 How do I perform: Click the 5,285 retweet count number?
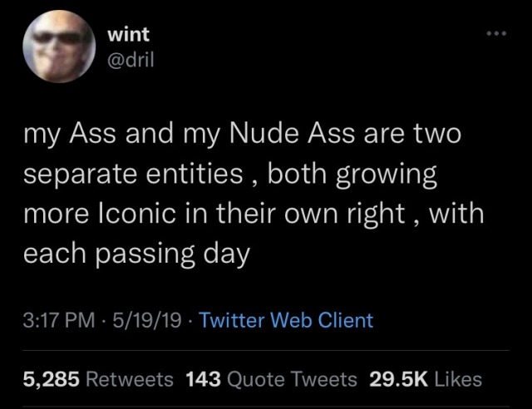coord(52,379)
